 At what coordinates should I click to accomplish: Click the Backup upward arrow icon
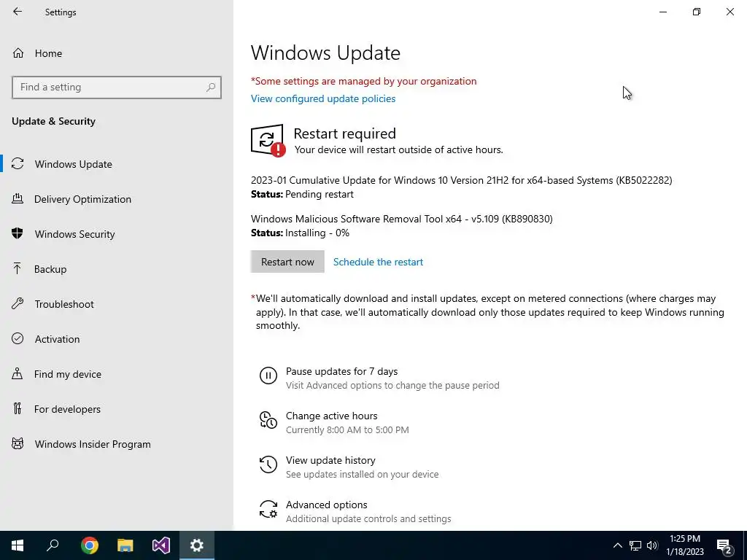18,268
